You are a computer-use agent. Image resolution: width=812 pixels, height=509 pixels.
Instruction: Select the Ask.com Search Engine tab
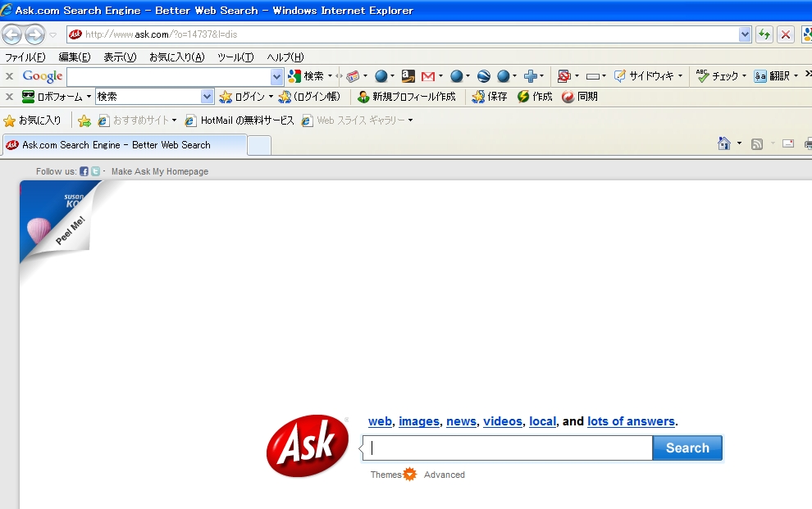(125, 145)
